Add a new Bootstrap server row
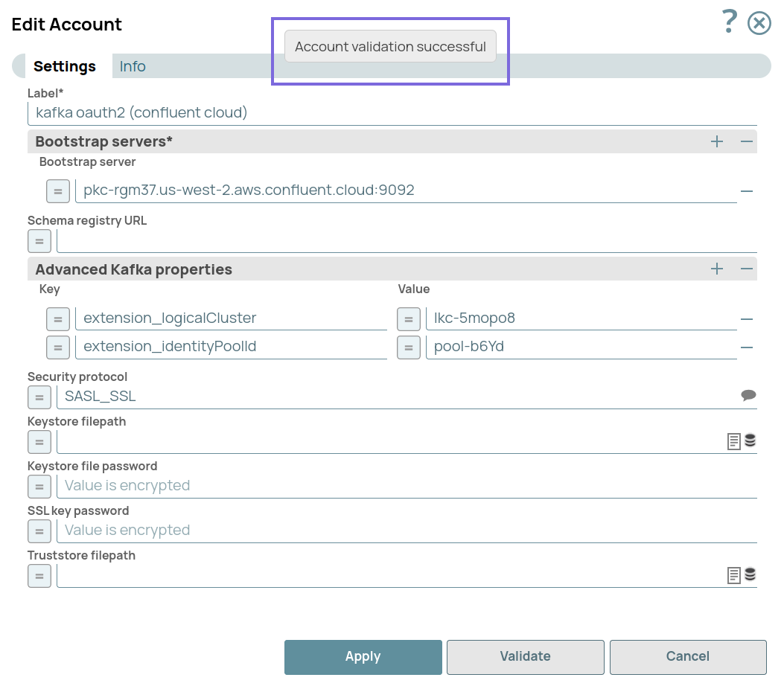784x692 pixels. coord(717,141)
